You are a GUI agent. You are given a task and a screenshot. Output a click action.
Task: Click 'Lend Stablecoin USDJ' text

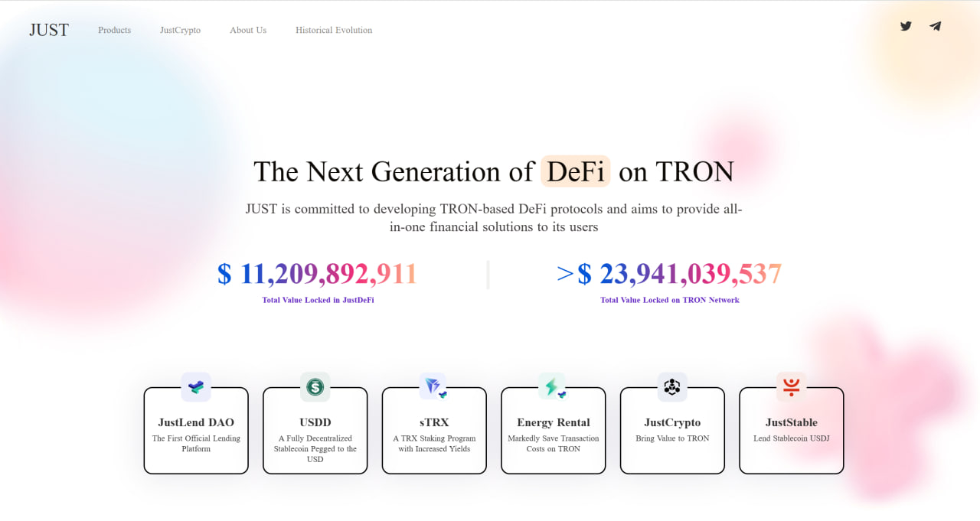pos(792,438)
